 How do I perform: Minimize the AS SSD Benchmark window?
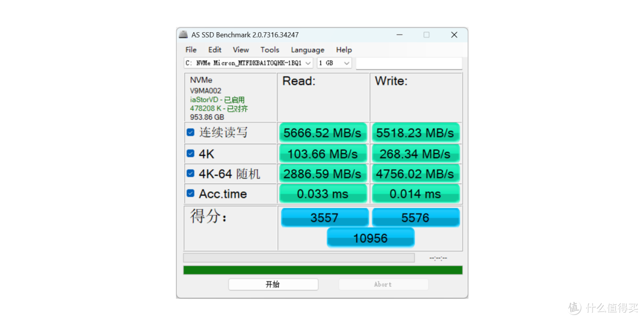(x=399, y=35)
